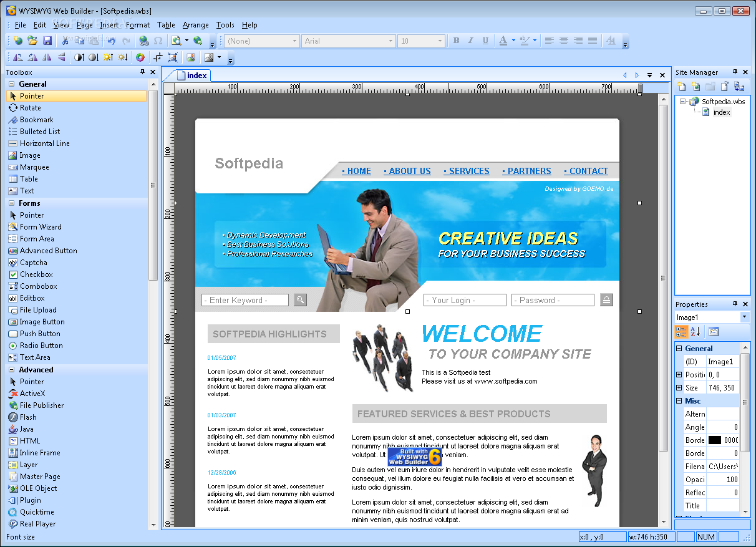Screen dimensions: 756x547
Task: Center-align the text
Action: point(564,41)
